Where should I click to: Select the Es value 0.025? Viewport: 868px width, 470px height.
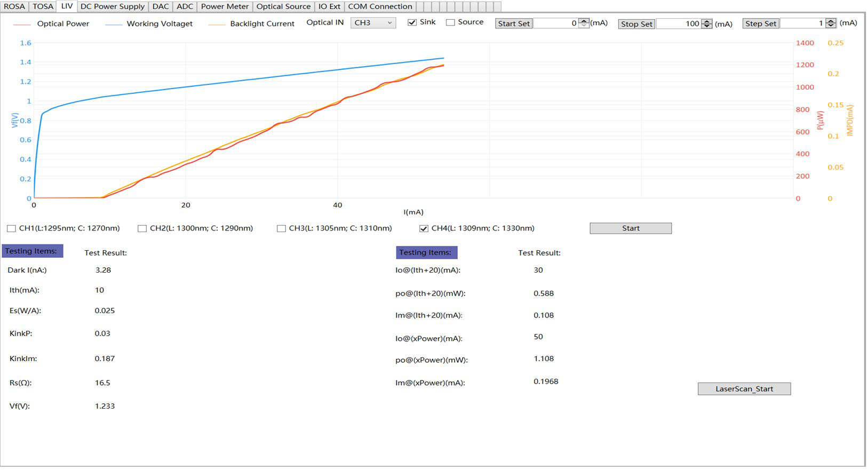105,310
